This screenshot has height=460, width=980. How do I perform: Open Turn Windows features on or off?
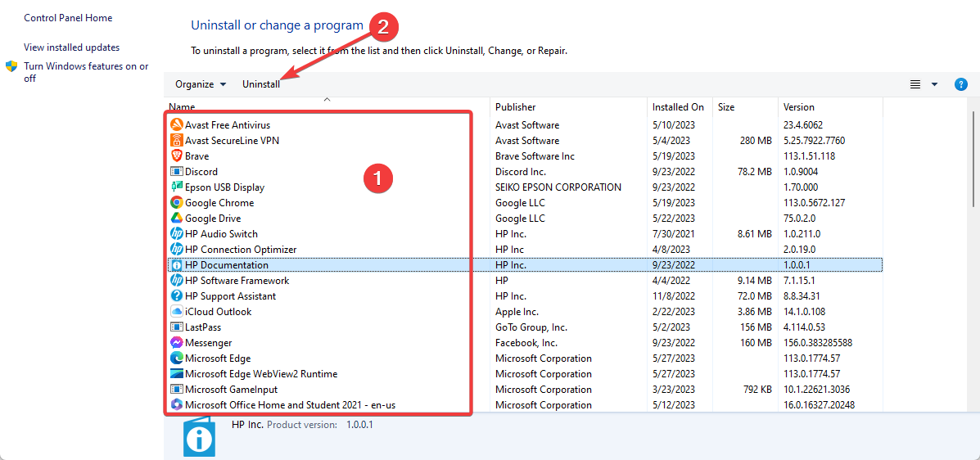pos(86,72)
